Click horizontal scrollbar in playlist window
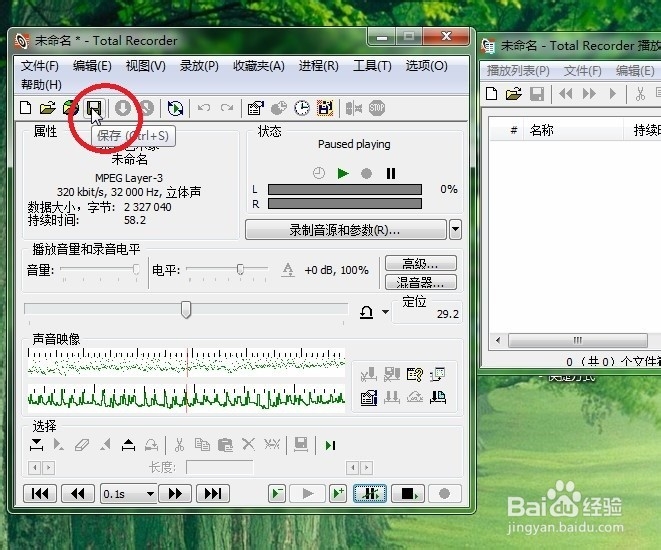 578,340
